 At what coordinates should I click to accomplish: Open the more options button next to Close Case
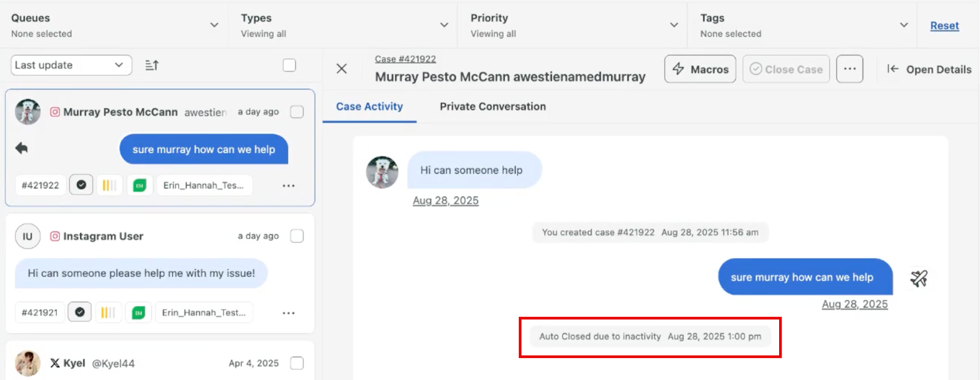[849, 69]
